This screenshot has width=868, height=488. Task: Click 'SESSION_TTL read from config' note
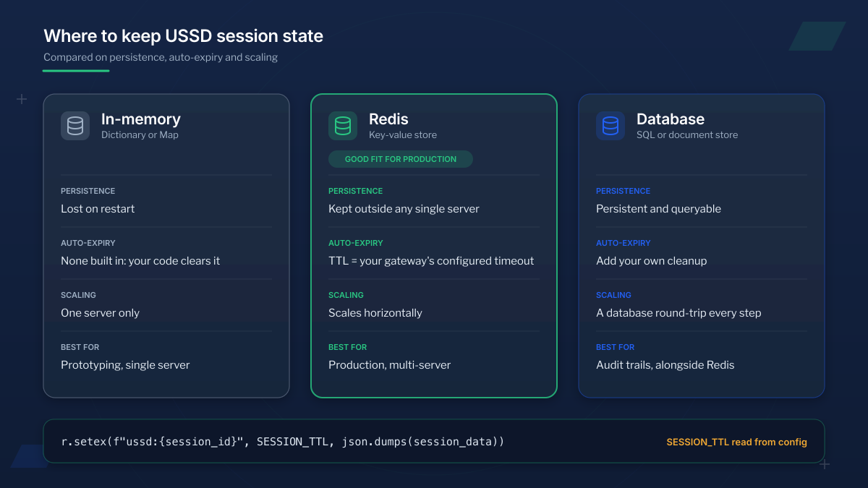pyautogui.click(x=736, y=442)
